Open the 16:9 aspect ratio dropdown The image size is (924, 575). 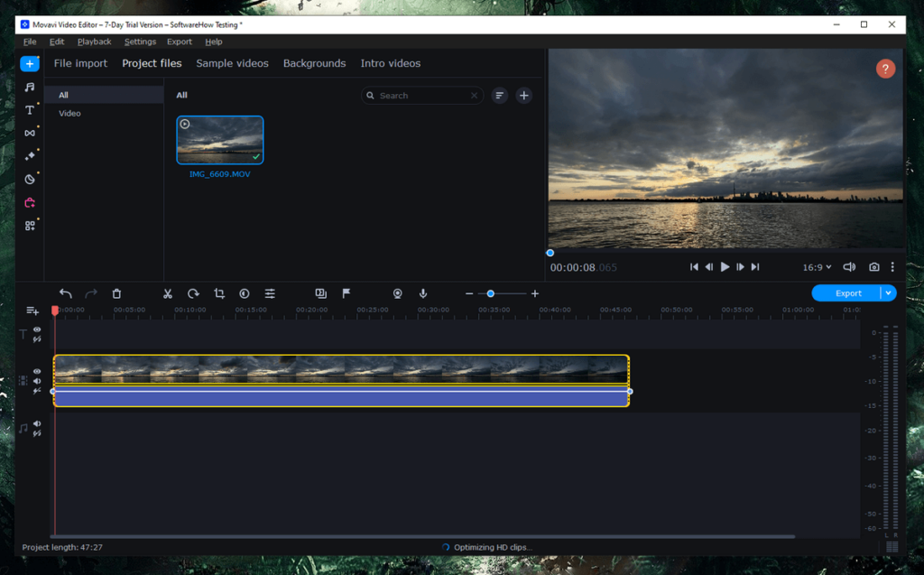817,267
